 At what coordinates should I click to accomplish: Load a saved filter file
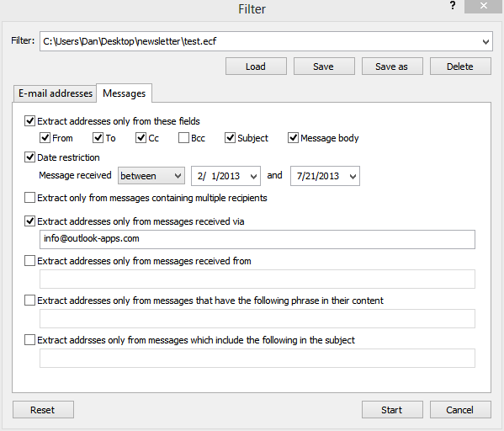pyautogui.click(x=256, y=67)
